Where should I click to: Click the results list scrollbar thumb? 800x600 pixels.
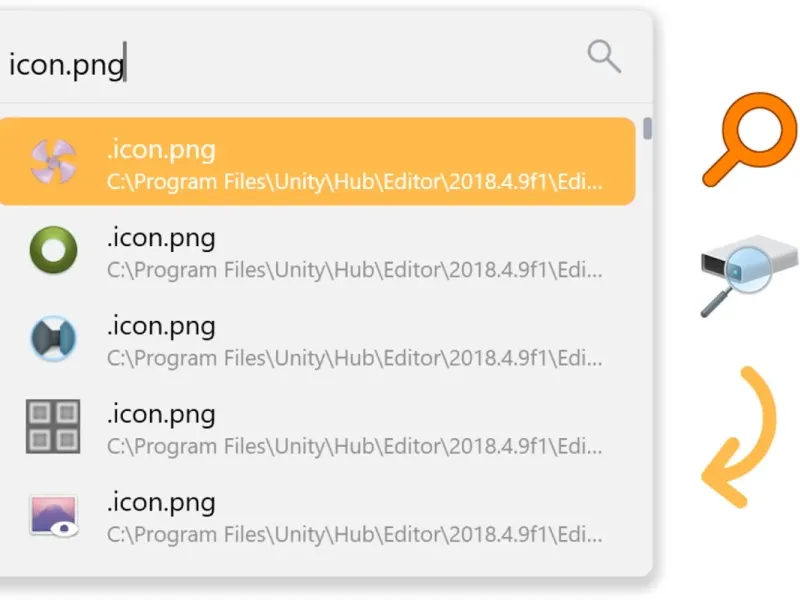[x=647, y=129]
